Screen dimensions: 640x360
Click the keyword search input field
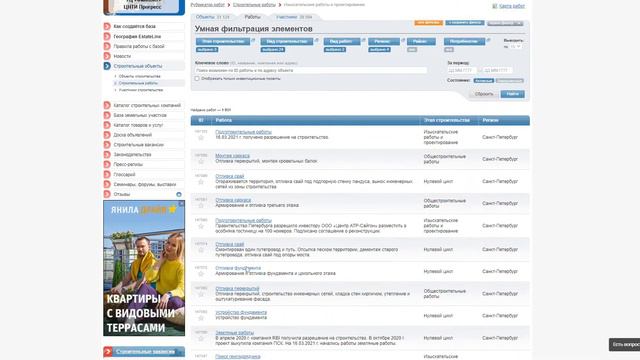[311, 70]
